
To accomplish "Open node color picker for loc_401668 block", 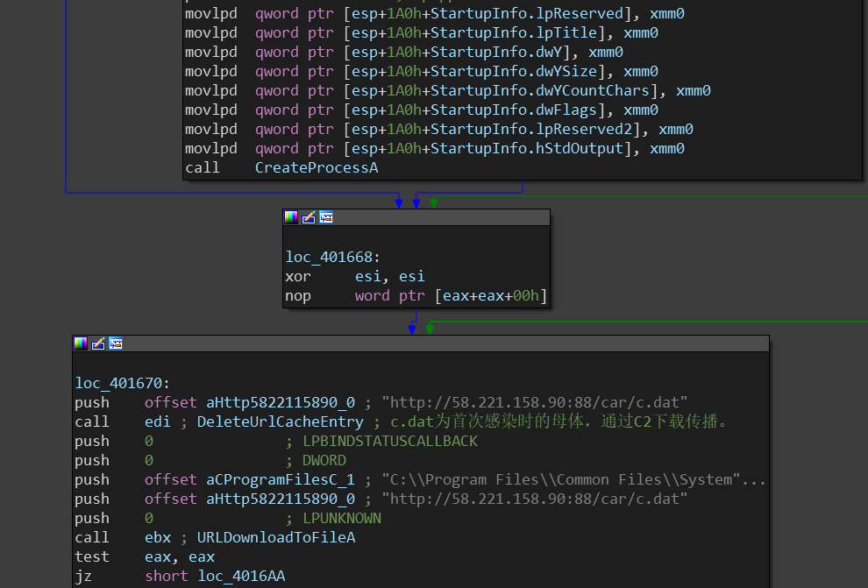I will click(291, 217).
